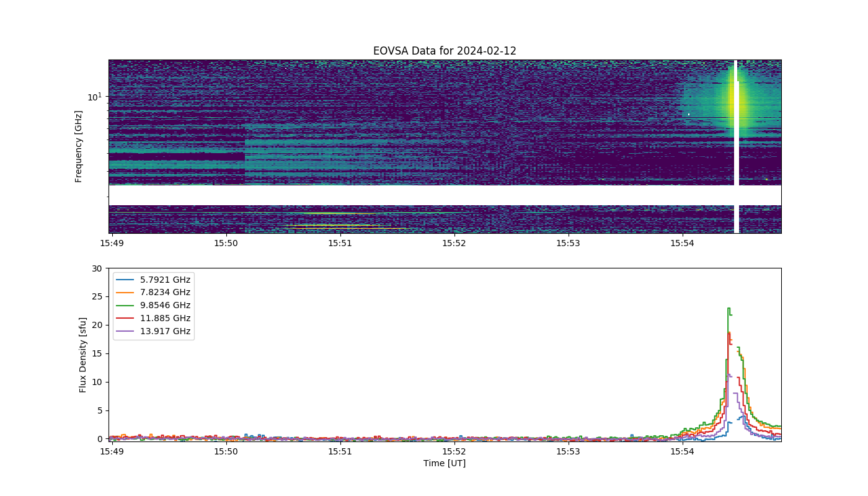This screenshot has width=868, height=496.
Task: Click the Frequency [GHz] axis label
Action: (79, 146)
